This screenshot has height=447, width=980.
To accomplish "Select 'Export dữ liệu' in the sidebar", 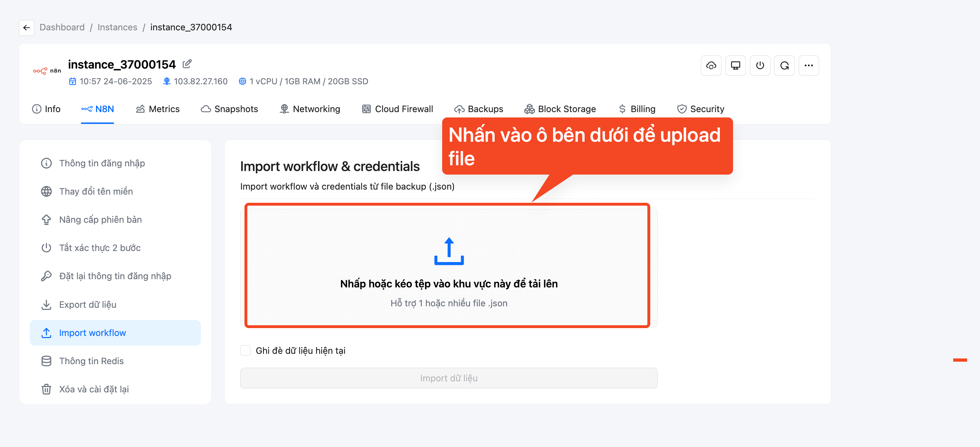I will 87,304.
